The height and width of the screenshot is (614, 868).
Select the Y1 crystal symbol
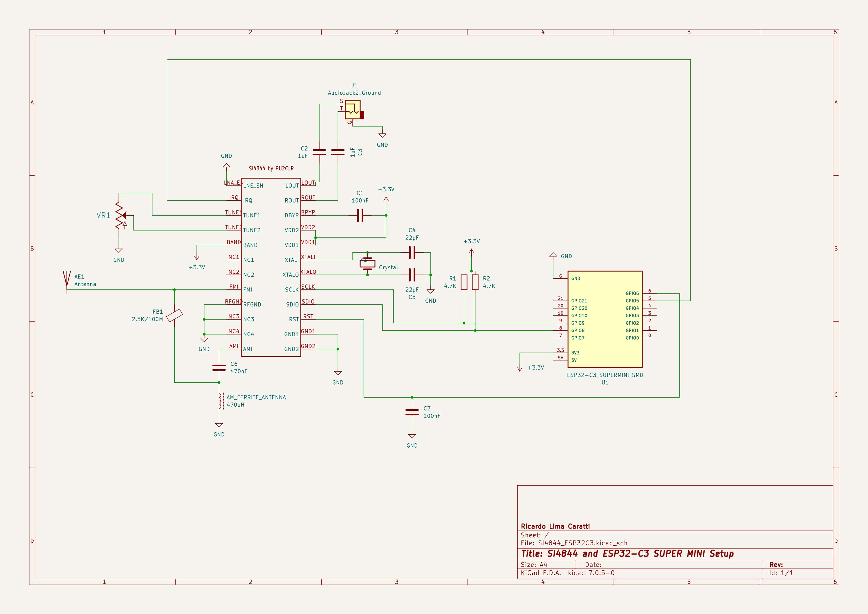[367, 263]
